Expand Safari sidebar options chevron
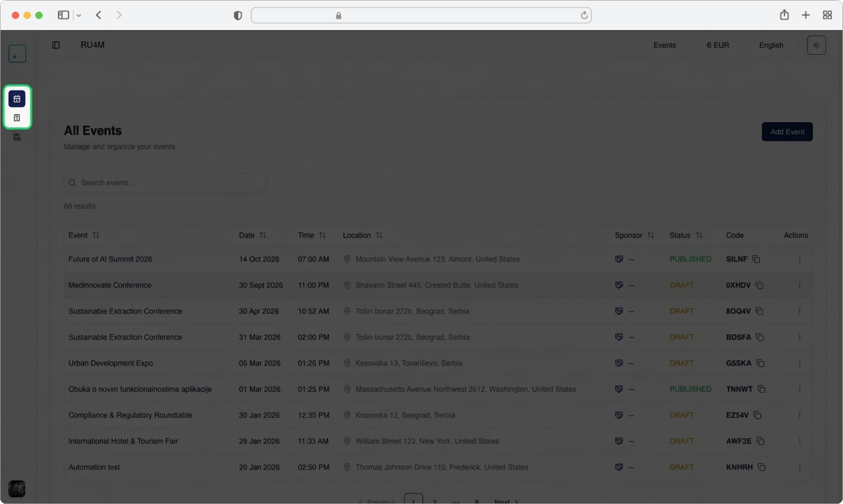The width and height of the screenshot is (843, 504). 79,16
